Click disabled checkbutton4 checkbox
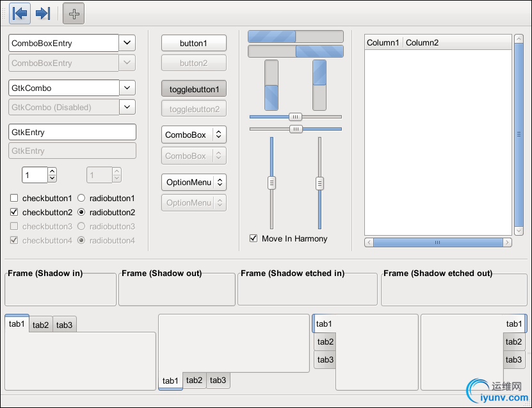The image size is (532, 408). click(x=14, y=240)
